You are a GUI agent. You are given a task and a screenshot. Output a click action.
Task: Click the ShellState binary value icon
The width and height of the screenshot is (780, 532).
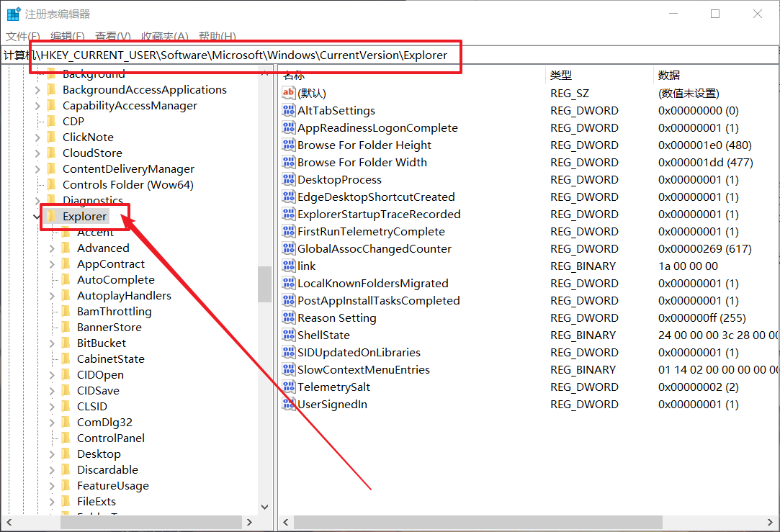click(289, 335)
